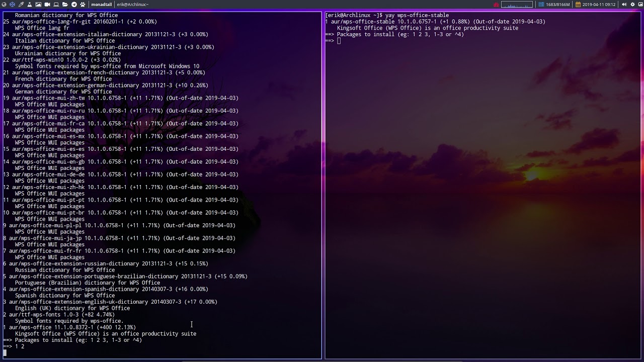Screen dimensions: 644x362
Task: Click the wps-office-mui-ru-ru package line
Action: (x=121, y=111)
